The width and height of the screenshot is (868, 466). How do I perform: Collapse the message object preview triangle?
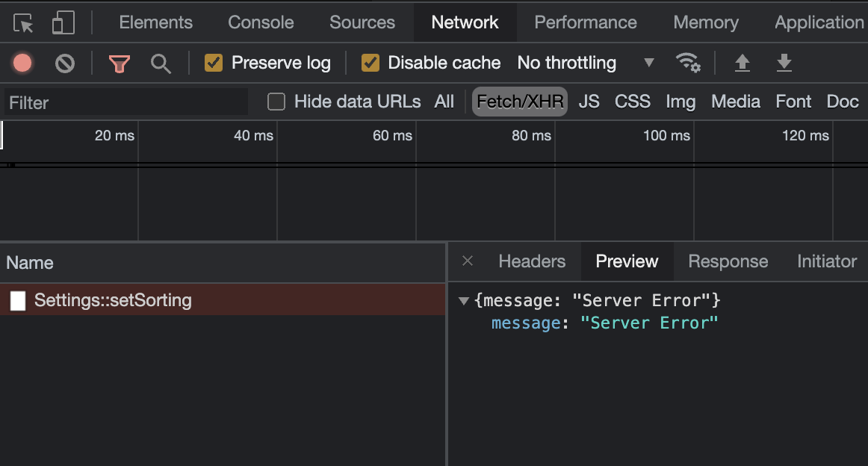click(464, 301)
